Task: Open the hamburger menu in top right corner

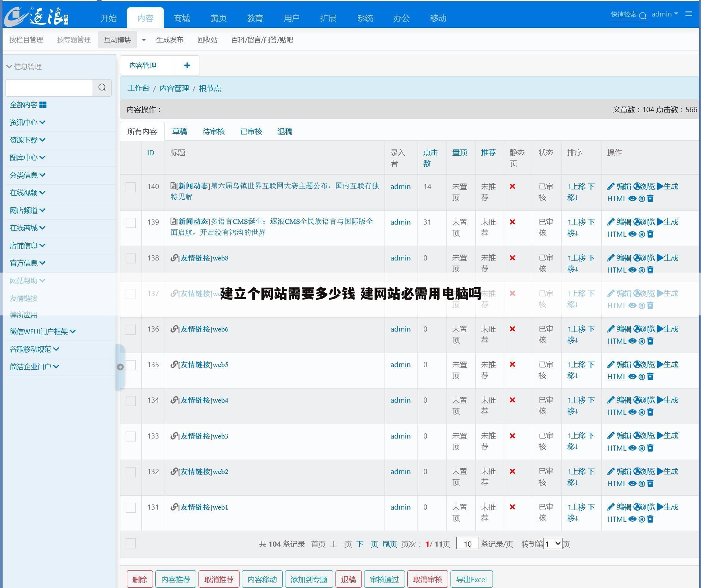Action: [x=689, y=14]
